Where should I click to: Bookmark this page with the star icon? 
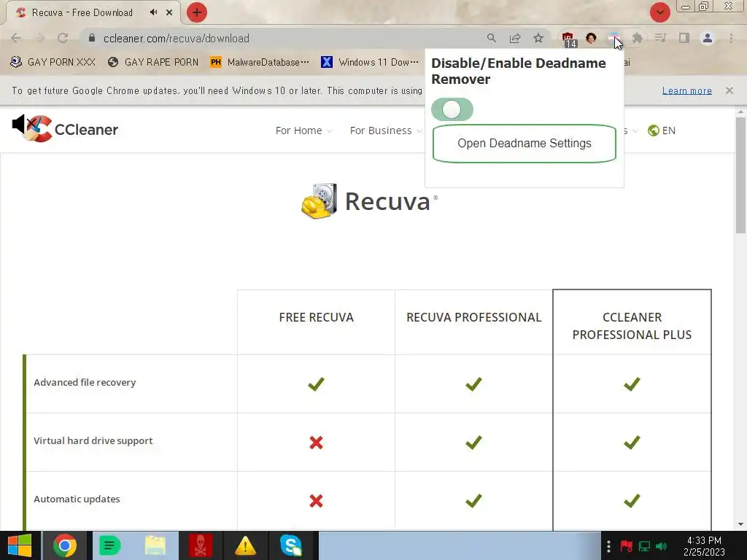pos(538,38)
